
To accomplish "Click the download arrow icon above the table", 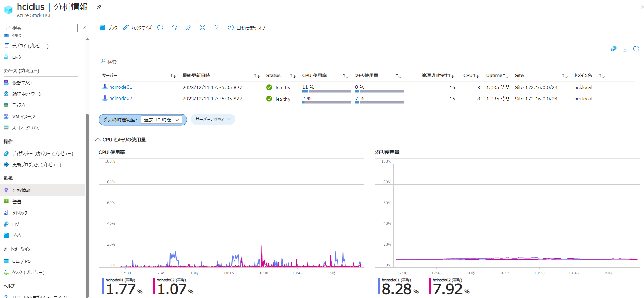I will (x=625, y=49).
